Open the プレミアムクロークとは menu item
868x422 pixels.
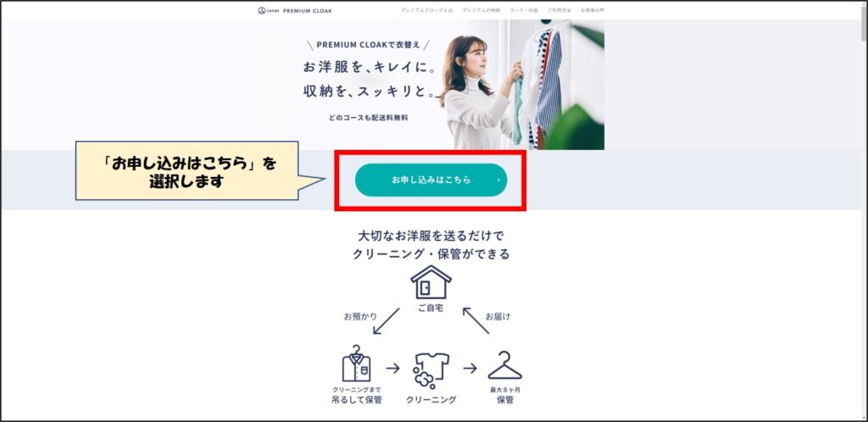coord(427,10)
